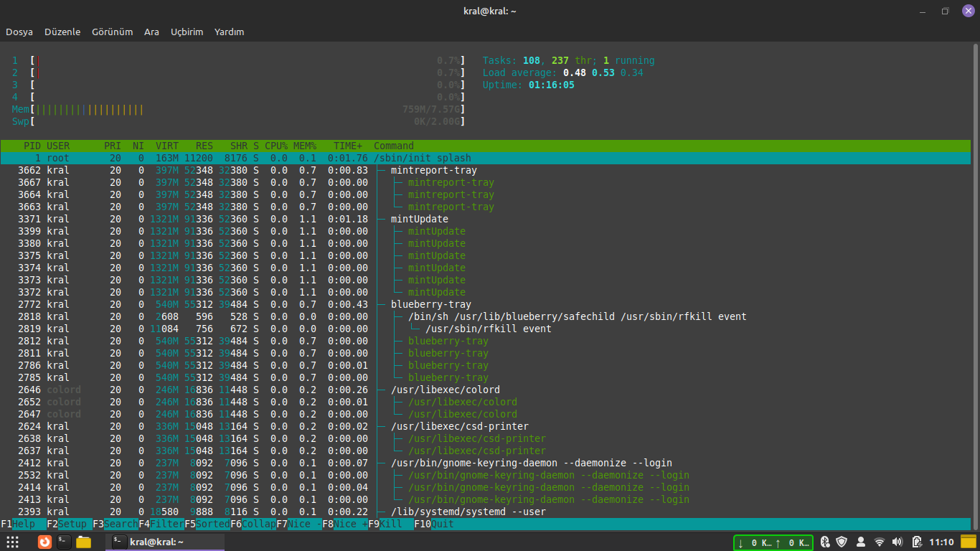Screen dimensions: 980x551
Task: Toggle sorting by the MEM% column header
Action: [x=304, y=146]
